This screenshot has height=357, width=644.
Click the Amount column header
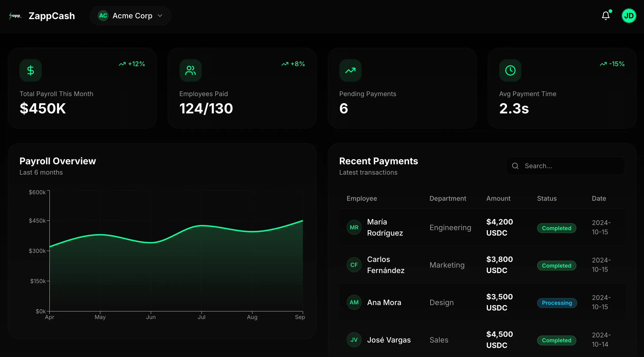pyautogui.click(x=498, y=198)
